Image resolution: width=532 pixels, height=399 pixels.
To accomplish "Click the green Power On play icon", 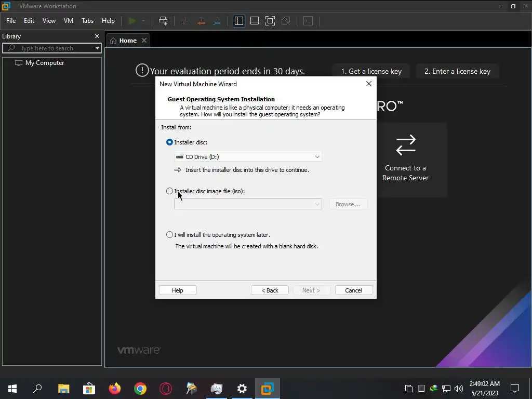I will pos(132,21).
